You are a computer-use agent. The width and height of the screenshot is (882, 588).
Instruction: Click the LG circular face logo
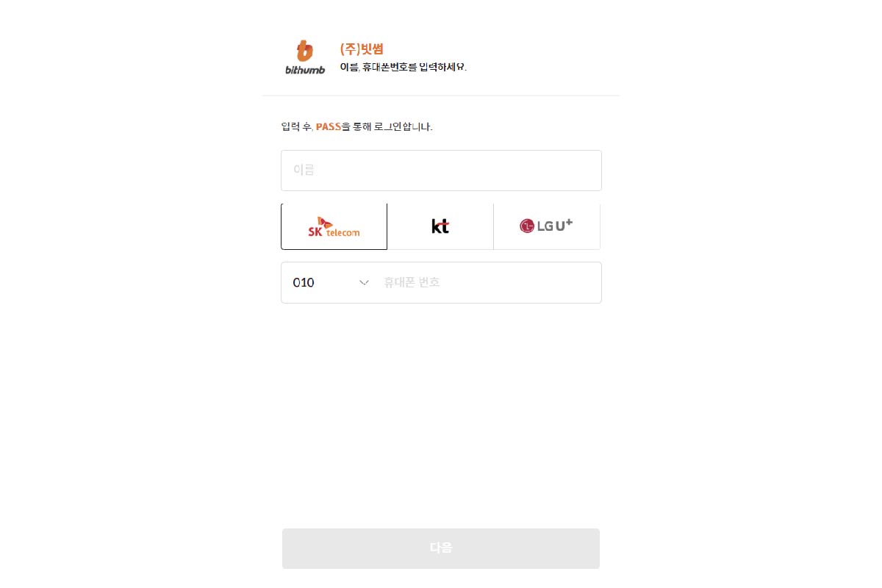click(x=527, y=226)
